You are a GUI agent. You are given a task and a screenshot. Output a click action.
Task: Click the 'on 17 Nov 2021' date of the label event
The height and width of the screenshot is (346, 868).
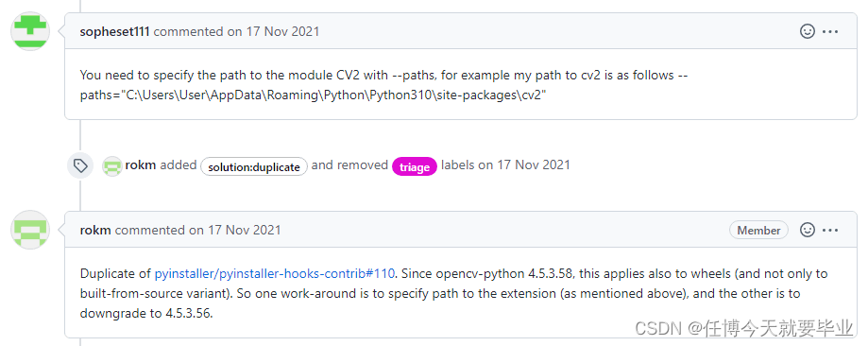pyautogui.click(x=524, y=165)
